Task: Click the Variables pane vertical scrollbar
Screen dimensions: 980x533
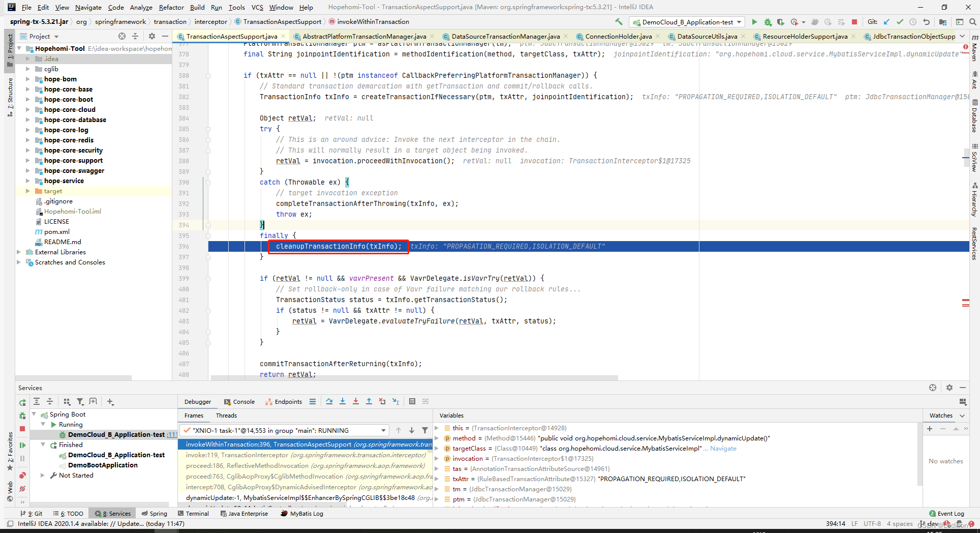Action: coord(920,454)
